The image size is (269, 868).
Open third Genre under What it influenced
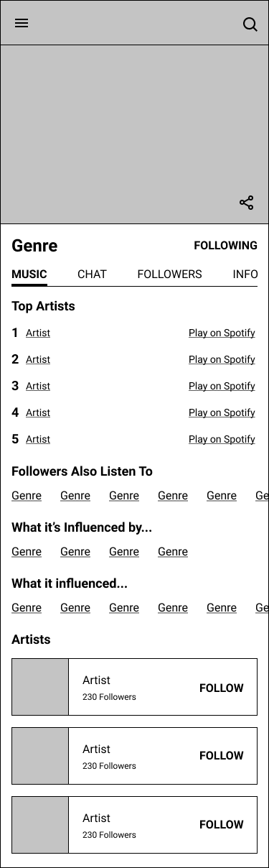click(124, 608)
